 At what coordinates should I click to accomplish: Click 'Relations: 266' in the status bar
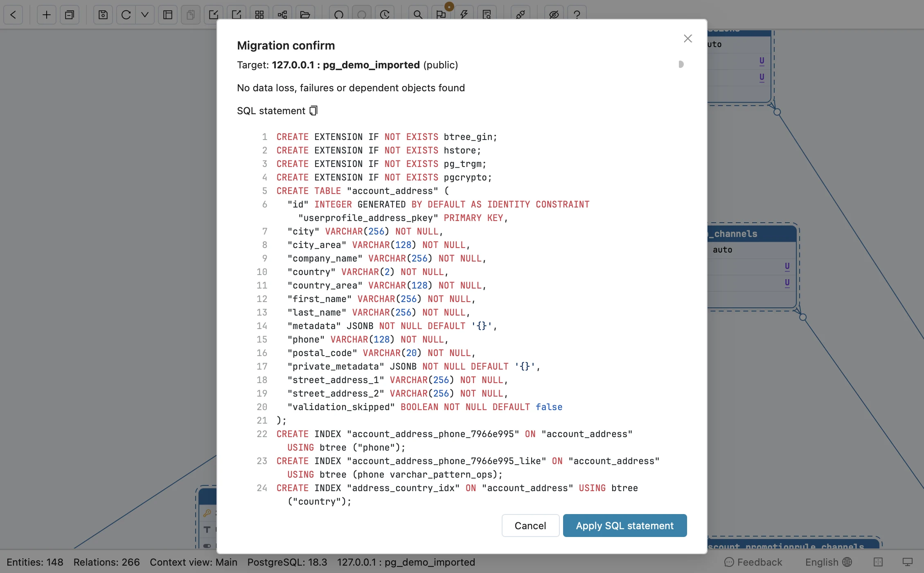(x=106, y=562)
